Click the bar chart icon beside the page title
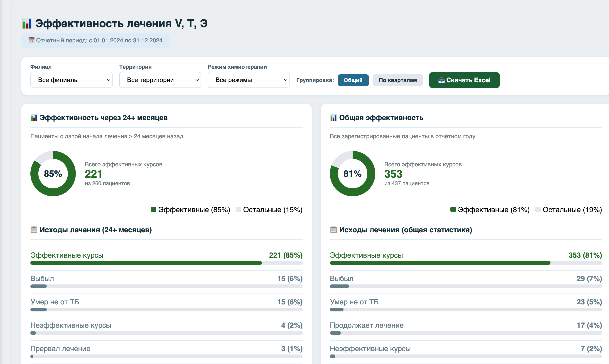Screen dimensions: 609x364 27,23
